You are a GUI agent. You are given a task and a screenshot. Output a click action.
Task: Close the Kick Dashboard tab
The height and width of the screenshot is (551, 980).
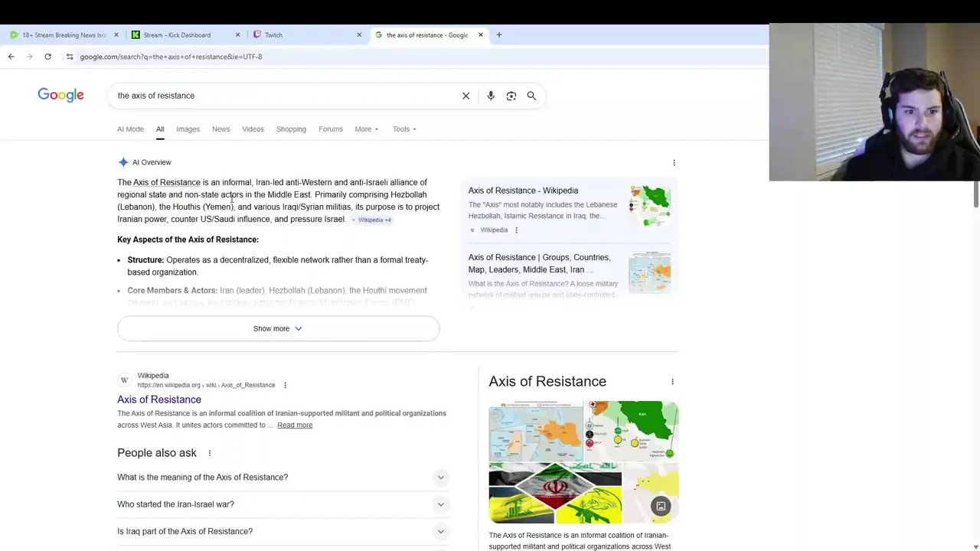(237, 34)
